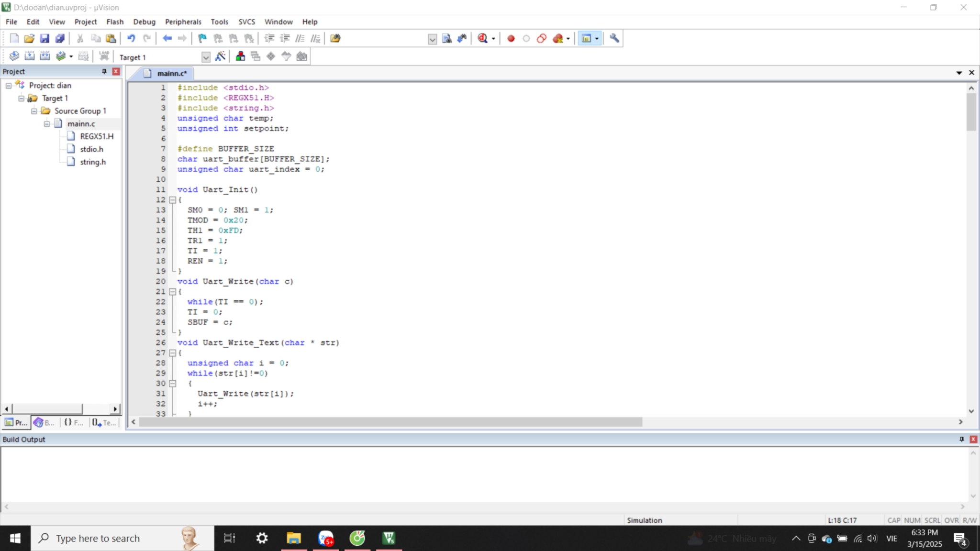Click Manage Project Items icon

click(240, 56)
